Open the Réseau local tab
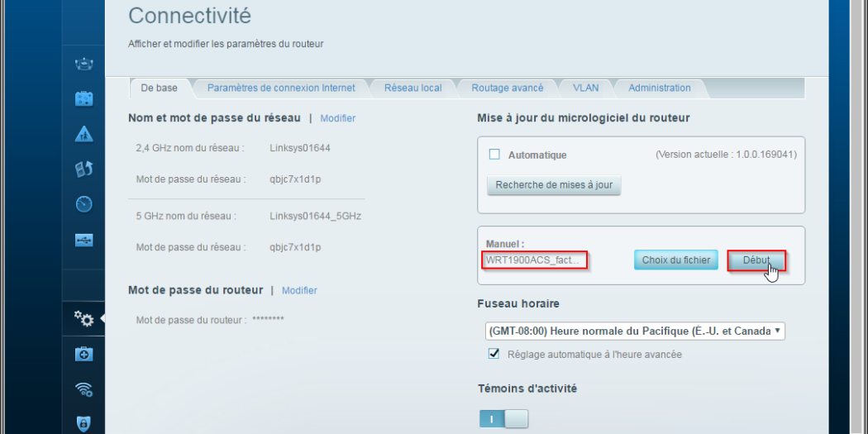Viewport: 868px width, 434px height. (413, 88)
